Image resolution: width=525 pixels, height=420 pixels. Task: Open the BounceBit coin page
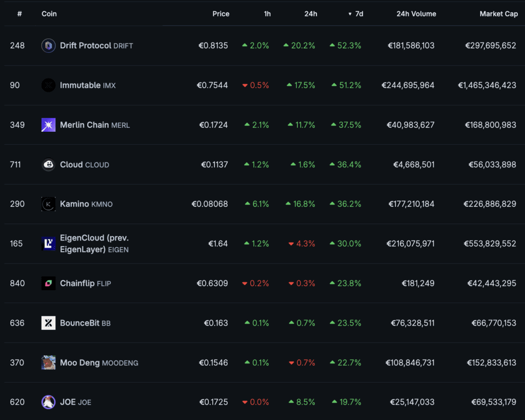click(x=85, y=323)
